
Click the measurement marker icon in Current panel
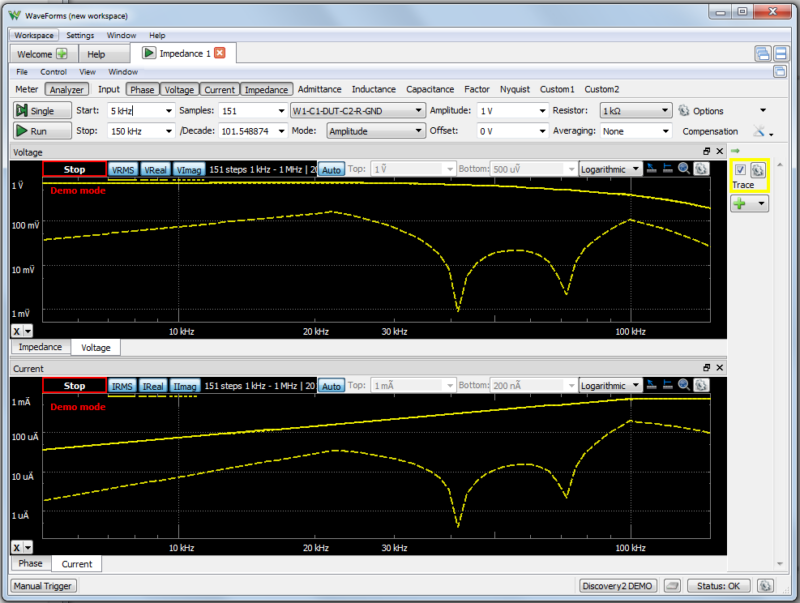[x=666, y=385]
